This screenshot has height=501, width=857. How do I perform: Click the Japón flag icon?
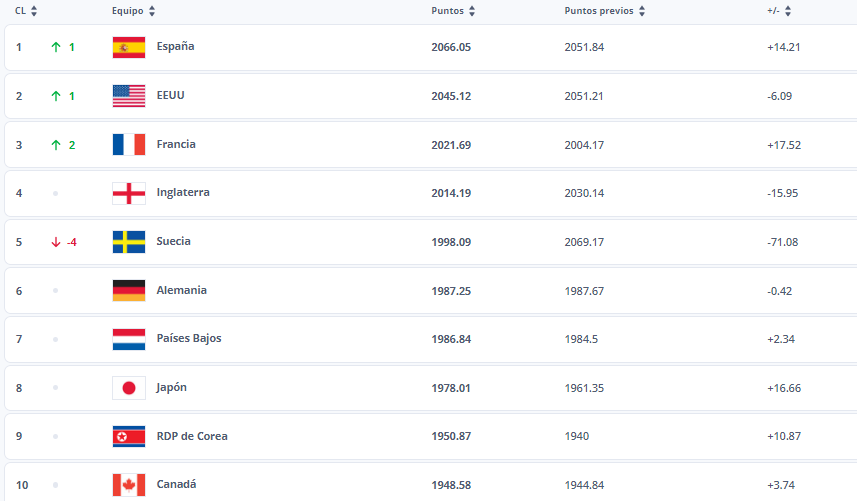pos(129,388)
